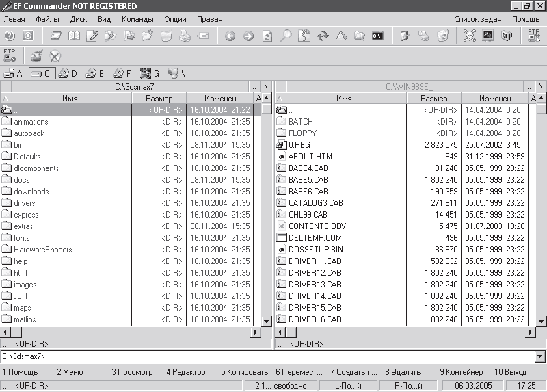Click the printer icon in toolbar
This screenshot has height=392, width=547.
tap(185, 36)
